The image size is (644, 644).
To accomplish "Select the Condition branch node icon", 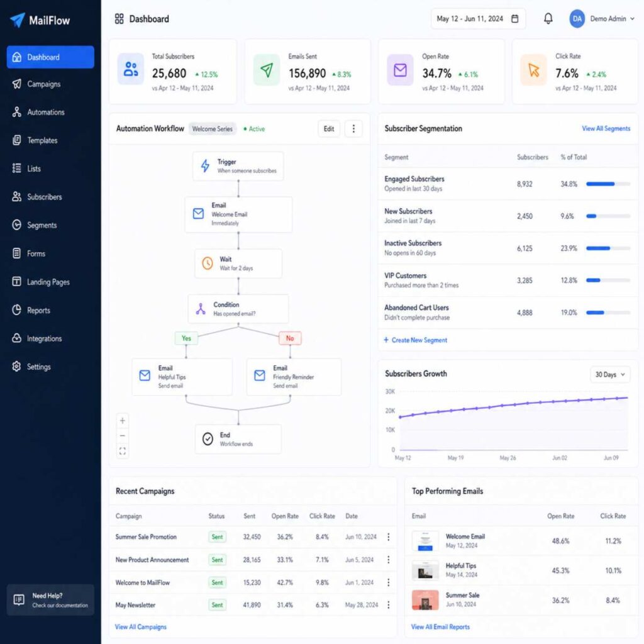I will click(201, 308).
